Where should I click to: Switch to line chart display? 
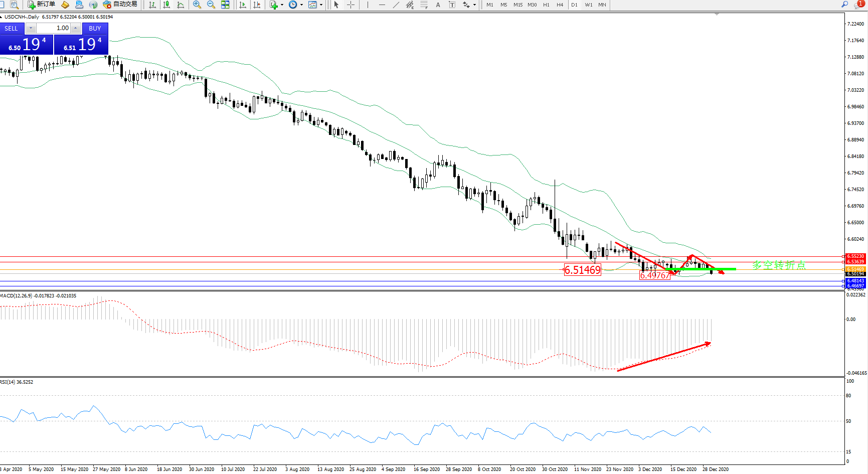pos(181,5)
